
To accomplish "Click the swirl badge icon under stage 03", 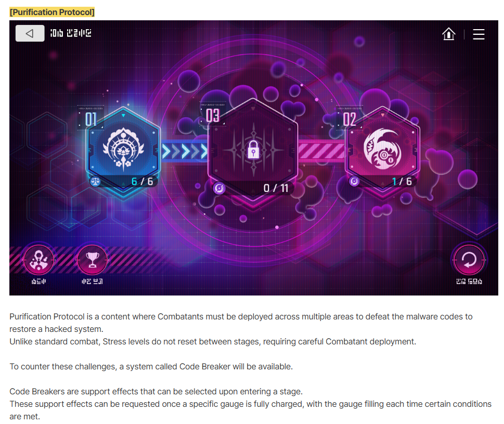I will pos(219,188).
